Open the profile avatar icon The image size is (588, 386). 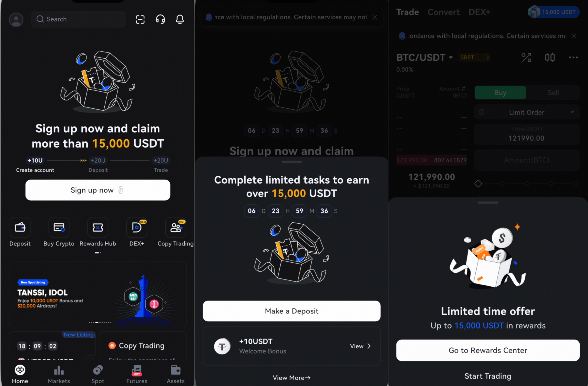click(x=16, y=20)
